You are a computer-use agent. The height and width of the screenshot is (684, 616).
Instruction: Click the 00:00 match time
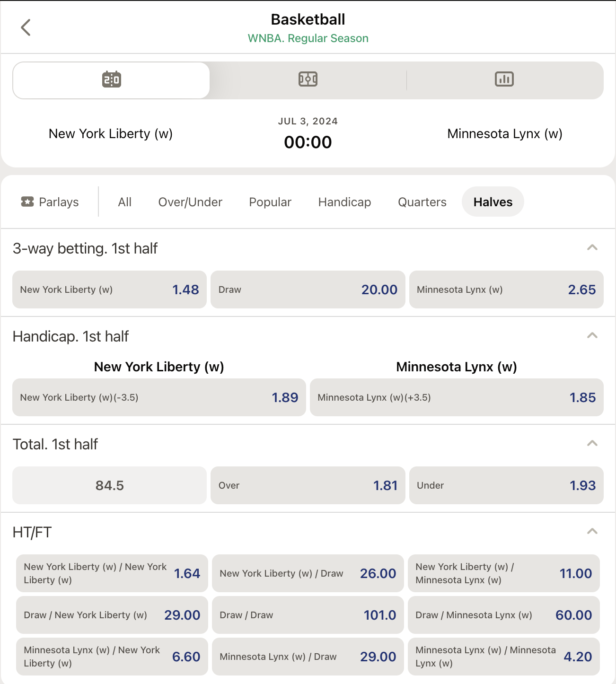point(308,142)
